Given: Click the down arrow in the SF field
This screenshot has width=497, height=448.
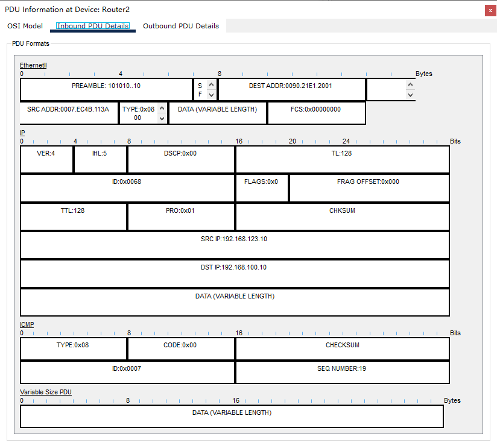Looking at the screenshot, I should tap(211, 95).
